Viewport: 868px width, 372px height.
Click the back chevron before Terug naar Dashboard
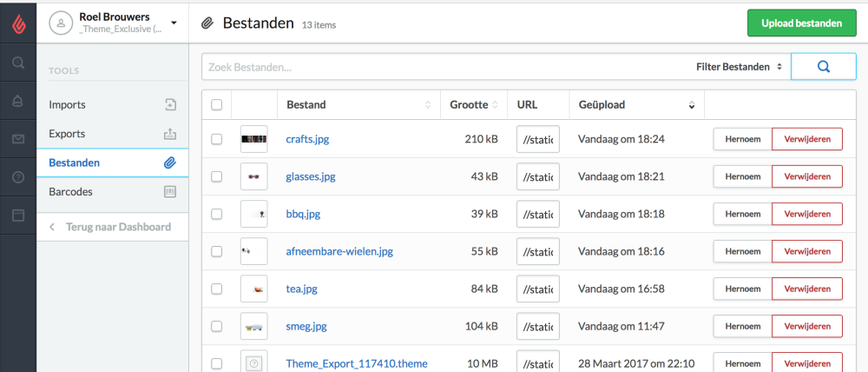point(52,227)
